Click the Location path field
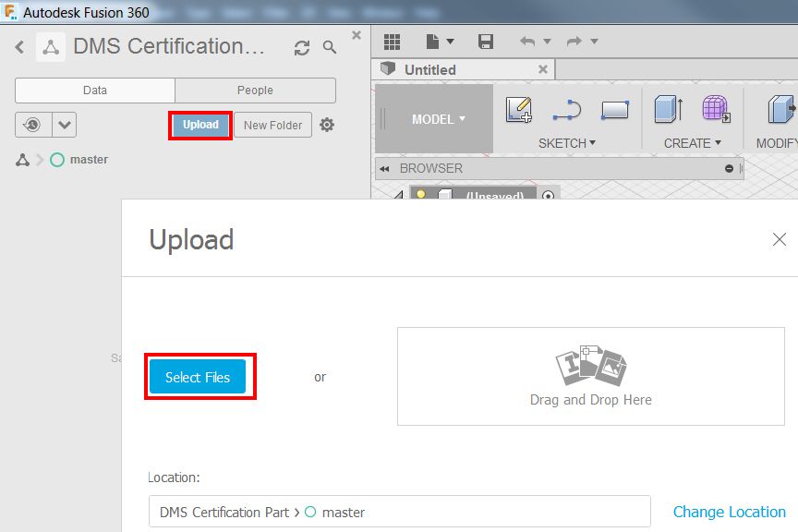The image size is (798, 532). coord(400,512)
